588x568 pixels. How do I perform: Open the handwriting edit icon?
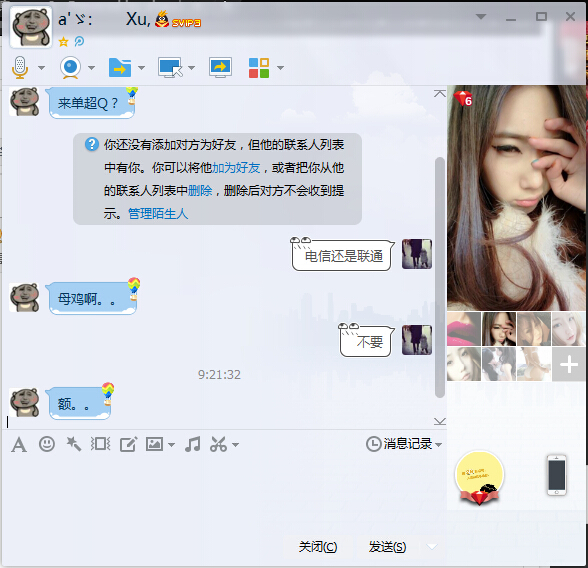(x=128, y=445)
